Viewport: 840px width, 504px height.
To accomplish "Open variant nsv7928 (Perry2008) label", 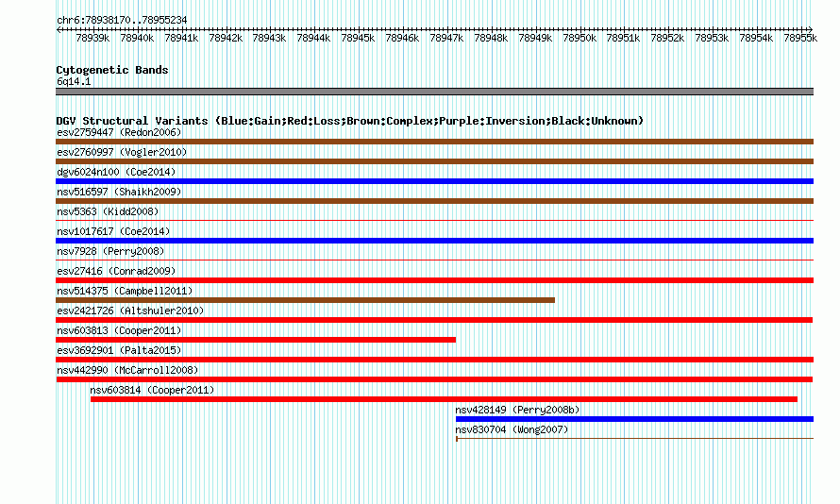I will tap(110, 251).
